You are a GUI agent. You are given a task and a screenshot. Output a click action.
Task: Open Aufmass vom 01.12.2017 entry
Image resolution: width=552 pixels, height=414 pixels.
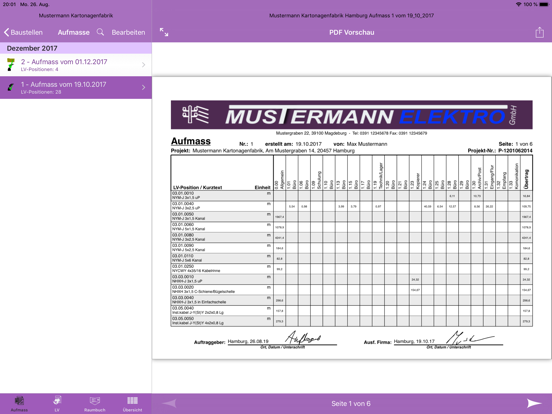pyautogui.click(x=76, y=65)
